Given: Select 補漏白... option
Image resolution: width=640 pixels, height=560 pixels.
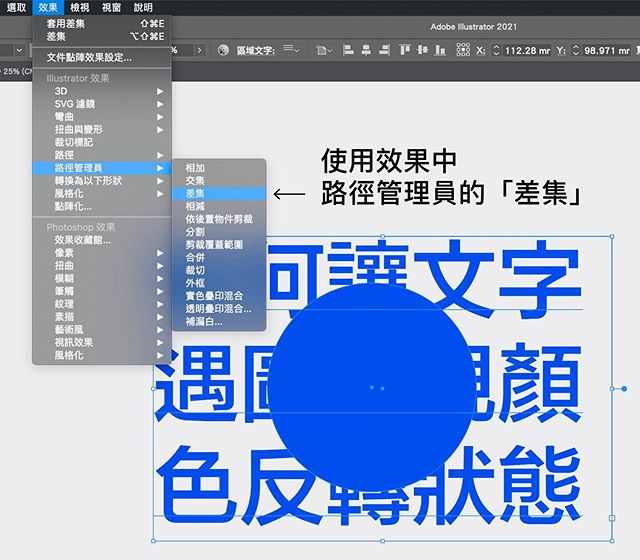Looking at the screenshot, I should point(219,322).
